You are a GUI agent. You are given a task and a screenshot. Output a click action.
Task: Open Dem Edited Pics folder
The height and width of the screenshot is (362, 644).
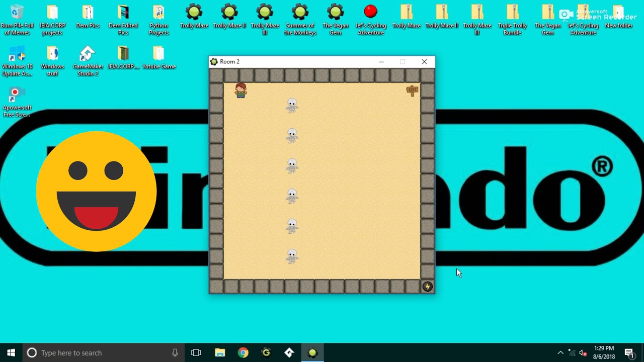pyautogui.click(x=123, y=20)
